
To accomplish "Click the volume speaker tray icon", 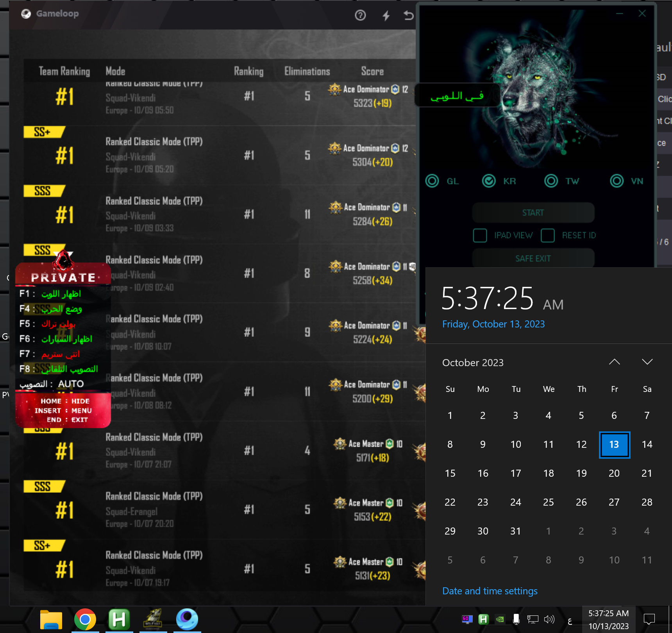I will point(549,619).
